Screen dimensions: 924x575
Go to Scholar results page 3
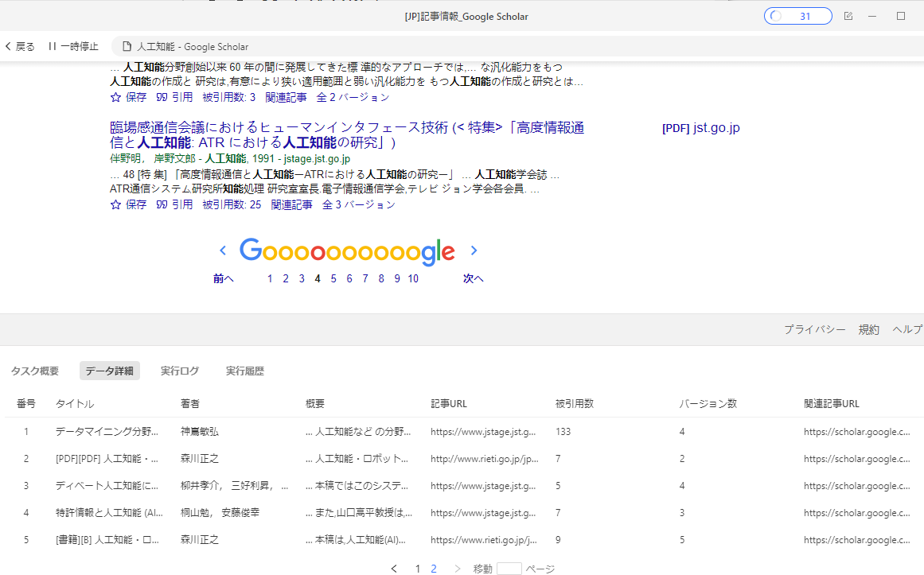point(302,278)
